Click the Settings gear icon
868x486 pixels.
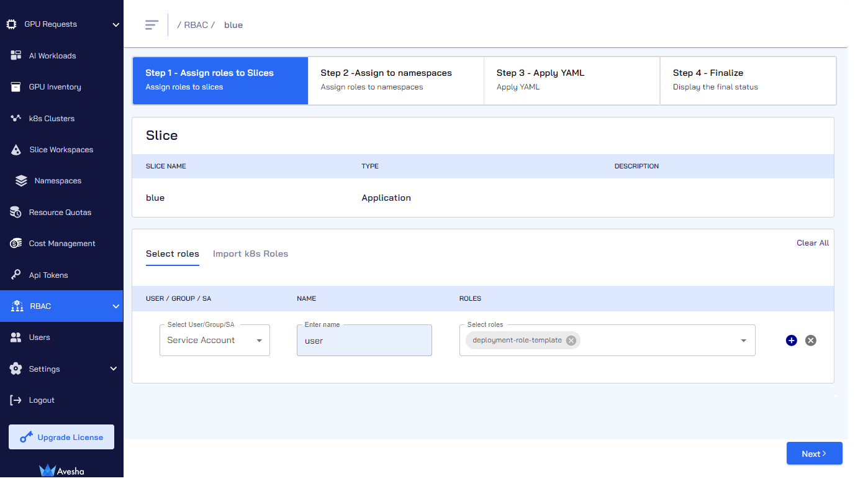click(x=16, y=369)
